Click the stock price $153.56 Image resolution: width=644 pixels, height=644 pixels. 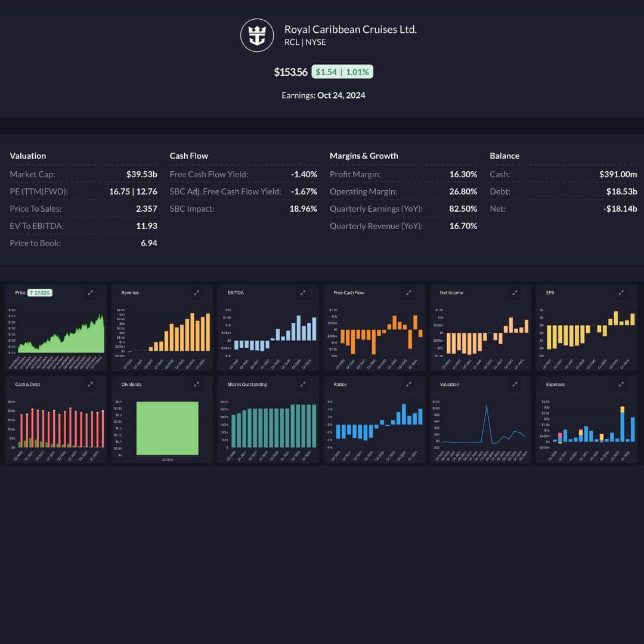pos(290,72)
